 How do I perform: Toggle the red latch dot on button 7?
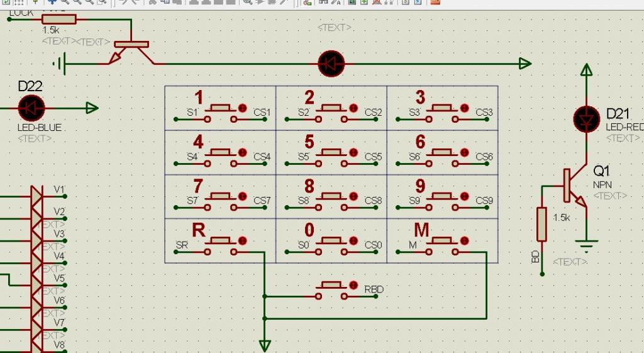click(x=242, y=196)
